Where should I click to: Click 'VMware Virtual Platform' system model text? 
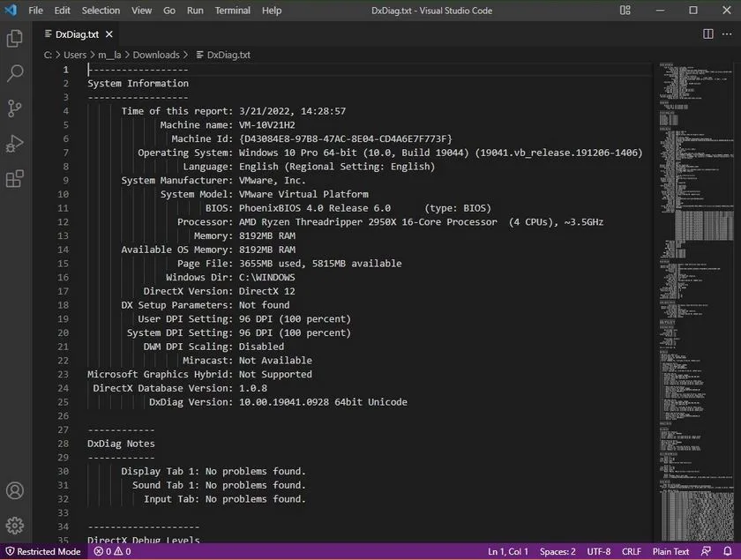click(303, 194)
